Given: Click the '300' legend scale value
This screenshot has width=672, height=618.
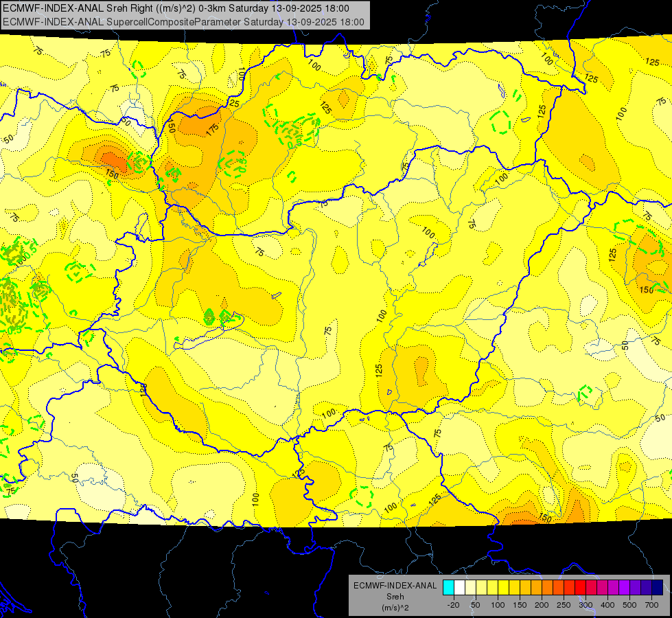Looking at the screenshot, I should click(x=586, y=605).
